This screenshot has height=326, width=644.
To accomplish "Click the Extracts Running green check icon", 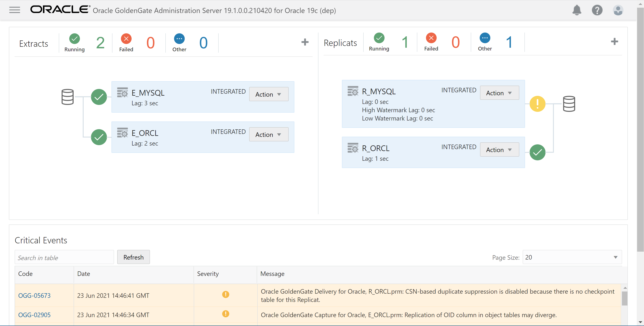I will [75, 39].
